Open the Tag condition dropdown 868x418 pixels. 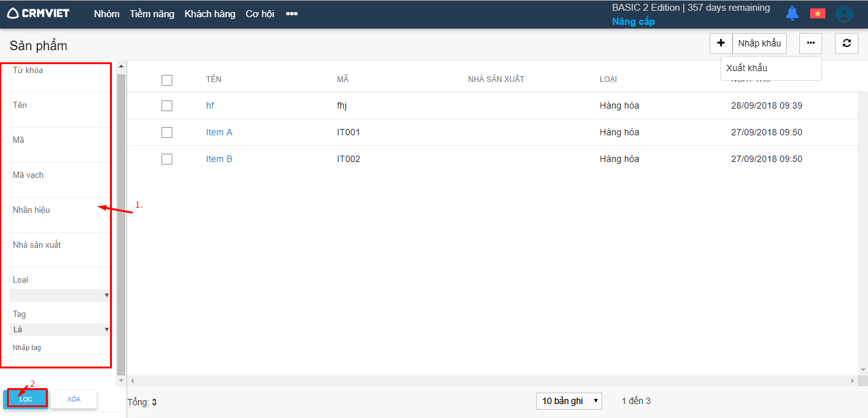point(60,330)
